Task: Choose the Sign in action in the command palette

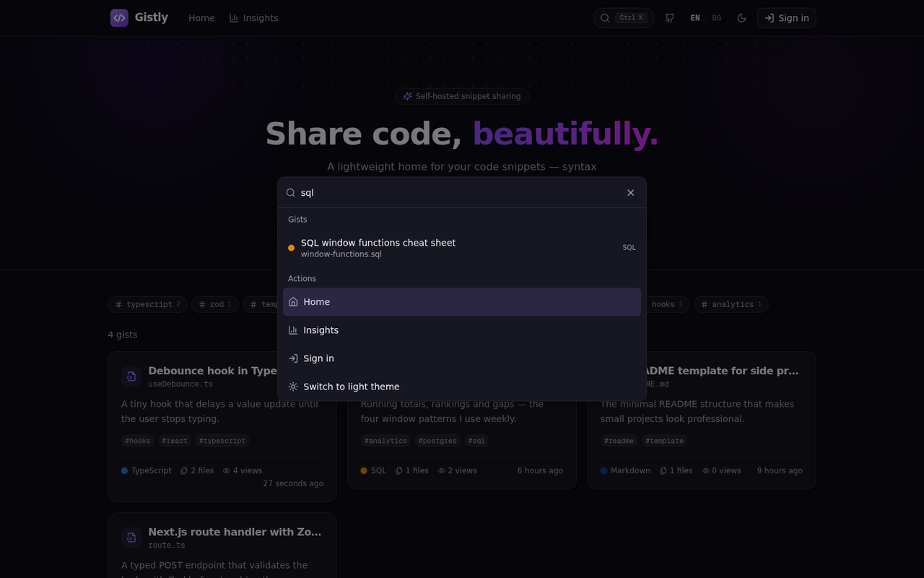Action: point(462,358)
